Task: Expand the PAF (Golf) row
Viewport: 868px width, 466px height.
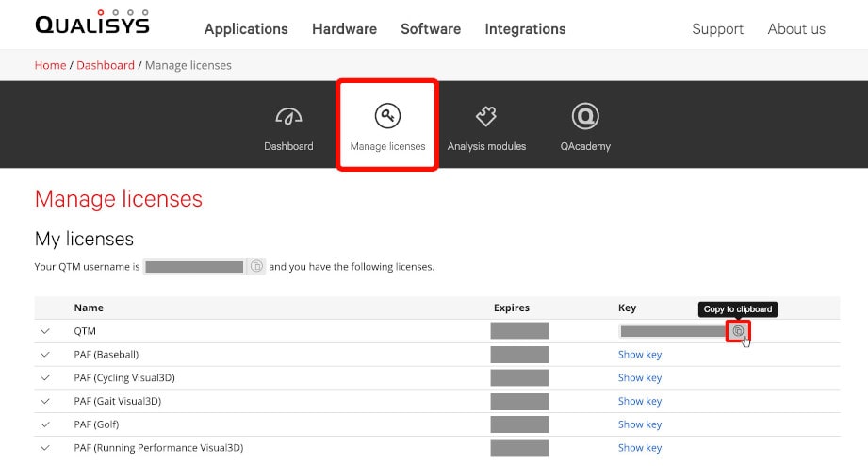Action: click(45, 424)
